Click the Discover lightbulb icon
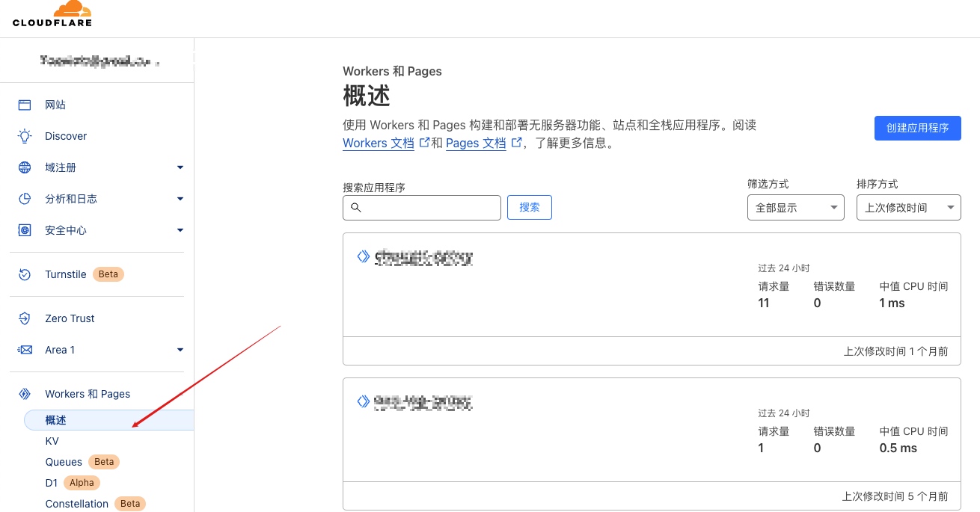980x512 pixels. click(x=25, y=136)
